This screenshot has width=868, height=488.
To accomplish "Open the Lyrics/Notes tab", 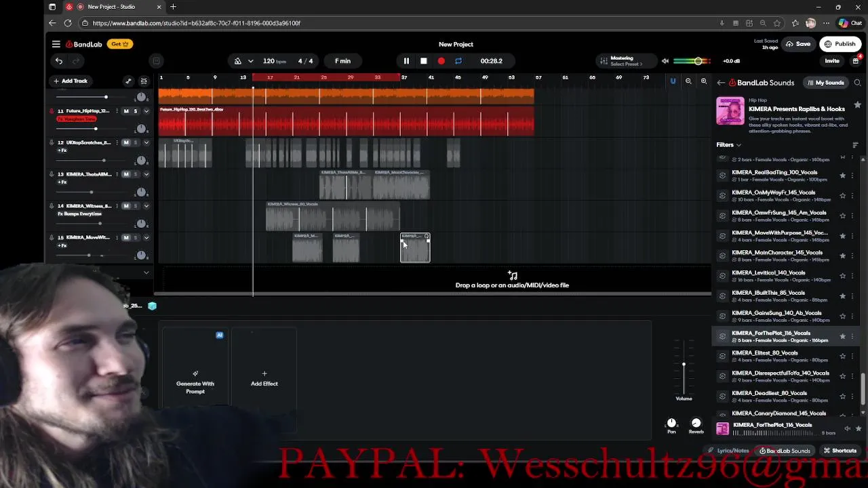I will pos(729,451).
